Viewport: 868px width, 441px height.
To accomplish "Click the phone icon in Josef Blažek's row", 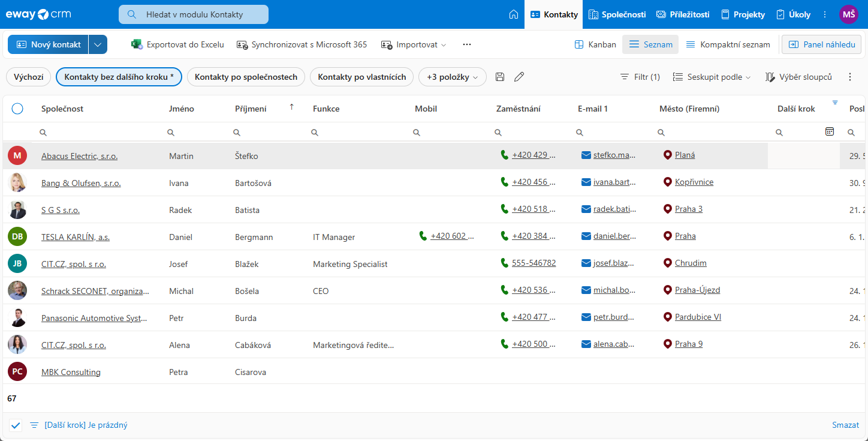I will [x=505, y=263].
